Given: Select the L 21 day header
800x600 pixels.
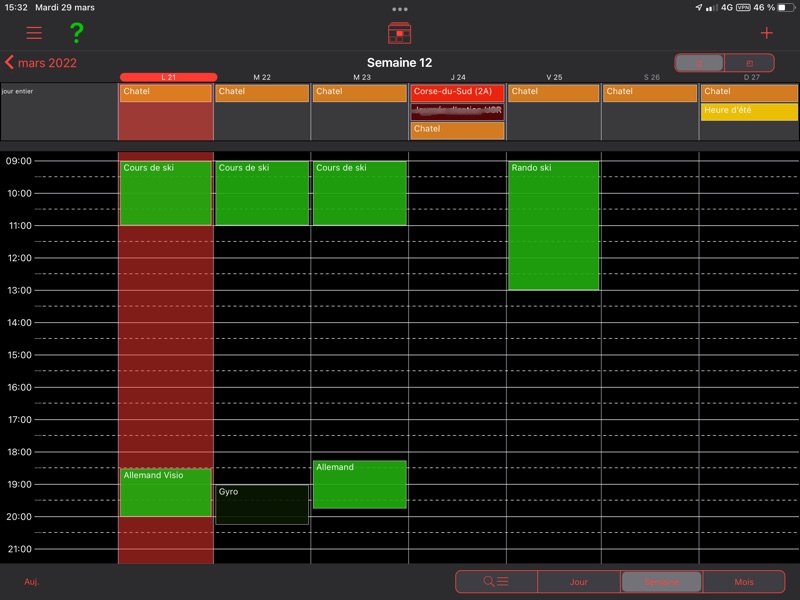Looking at the screenshot, I should click(x=168, y=77).
